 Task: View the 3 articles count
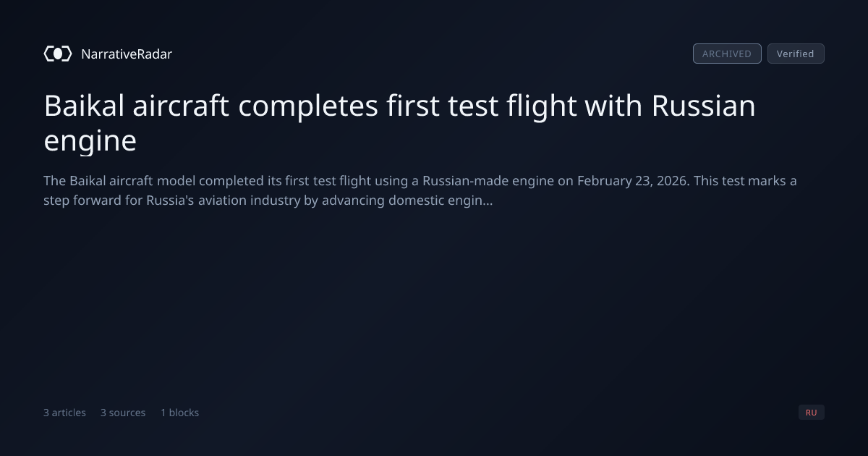click(64, 413)
